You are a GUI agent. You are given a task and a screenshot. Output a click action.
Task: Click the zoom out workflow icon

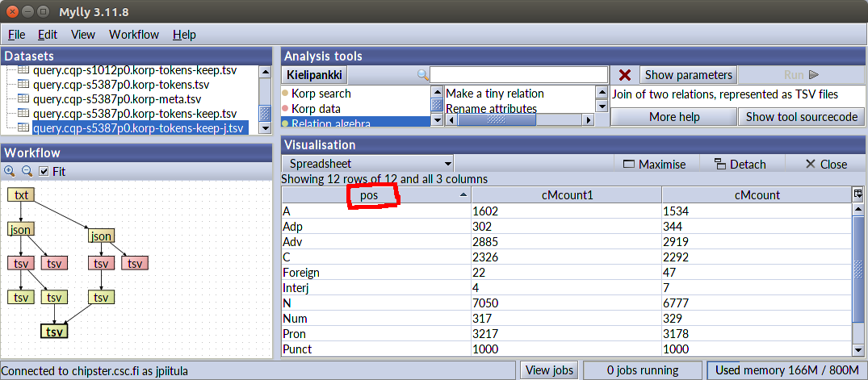pyautogui.click(x=26, y=171)
